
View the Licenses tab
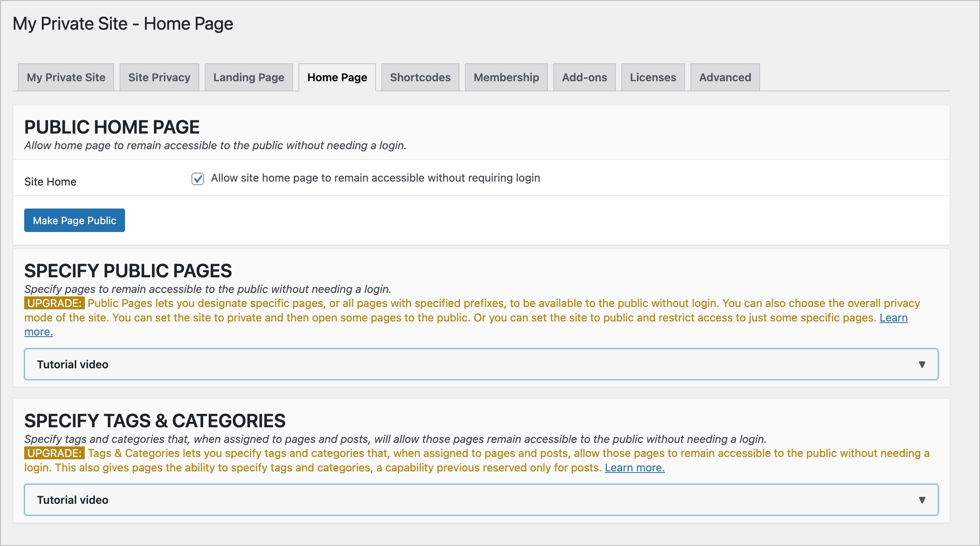(653, 77)
